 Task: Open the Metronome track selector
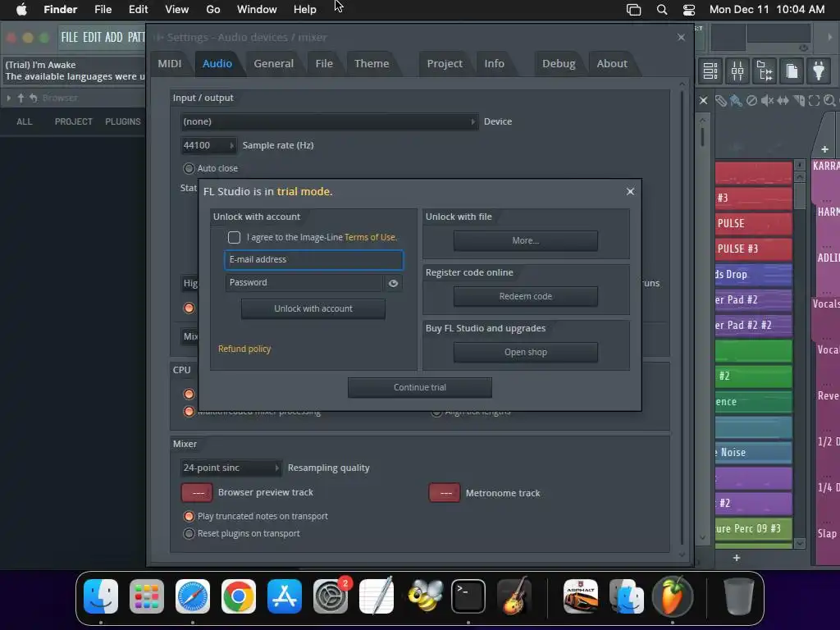pos(445,493)
